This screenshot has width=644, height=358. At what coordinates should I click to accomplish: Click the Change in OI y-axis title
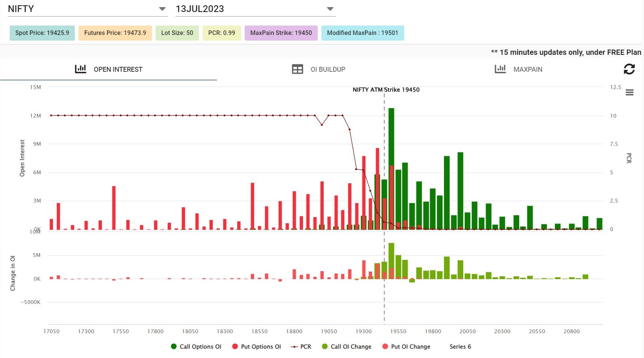click(x=13, y=273)
